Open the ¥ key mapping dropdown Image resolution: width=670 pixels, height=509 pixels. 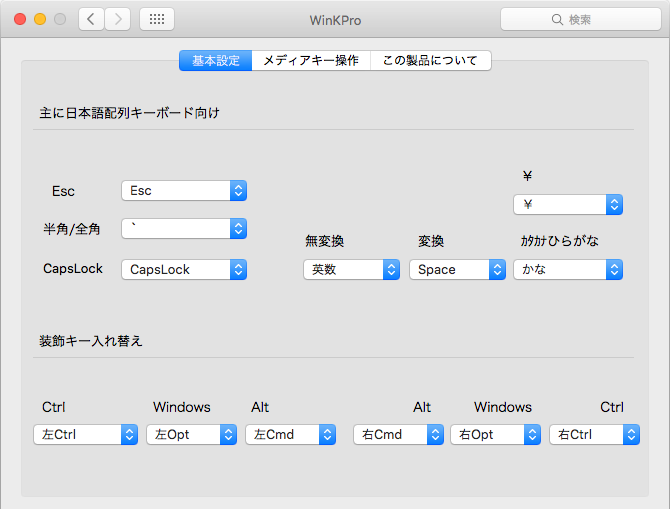click(x=568, y=205)
